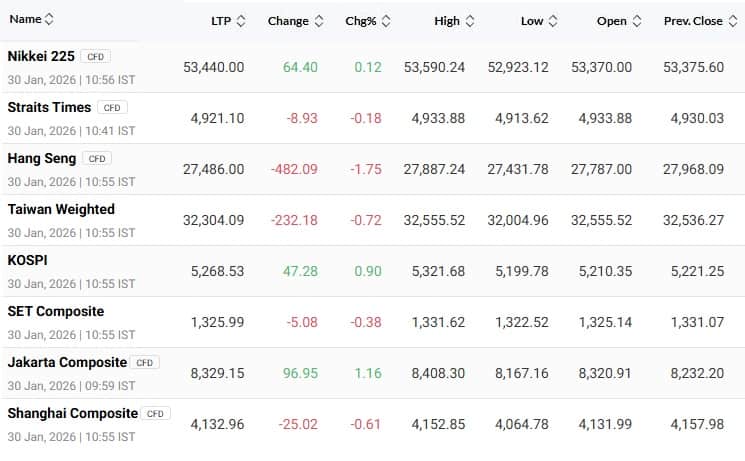Image resolution: width=745 pixels, height=461 pixels.
Task: Select Nikkei 225 LTP value 53,440.00
Action: pyautogui.click(x=214, y=67)
